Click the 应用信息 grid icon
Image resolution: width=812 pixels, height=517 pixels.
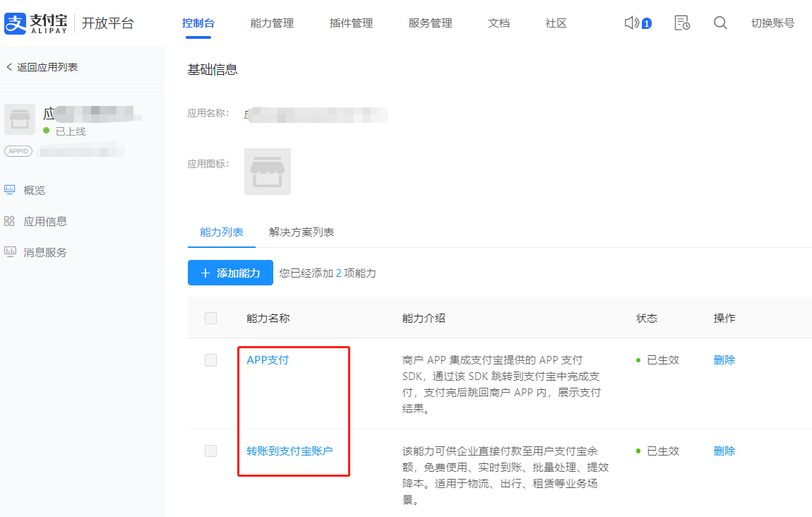[x=9, y=221]
